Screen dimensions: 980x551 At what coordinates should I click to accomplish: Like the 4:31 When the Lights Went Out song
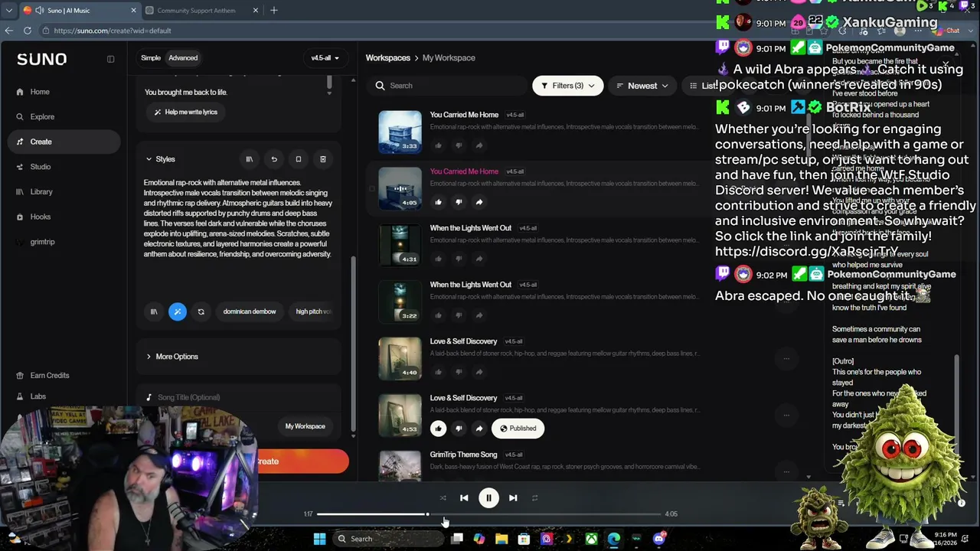pyautogui.click(x=439, y=259)
